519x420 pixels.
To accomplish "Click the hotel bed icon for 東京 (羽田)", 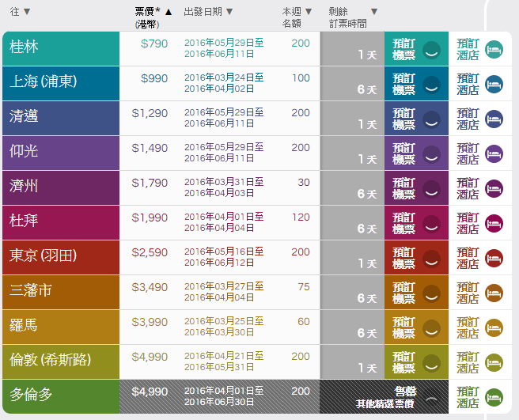I will pyautogui.click(x=494, y=258).
